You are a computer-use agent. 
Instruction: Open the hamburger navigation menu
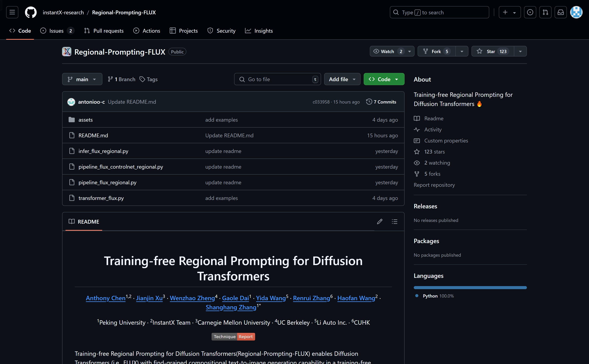[x=12, y=12]
